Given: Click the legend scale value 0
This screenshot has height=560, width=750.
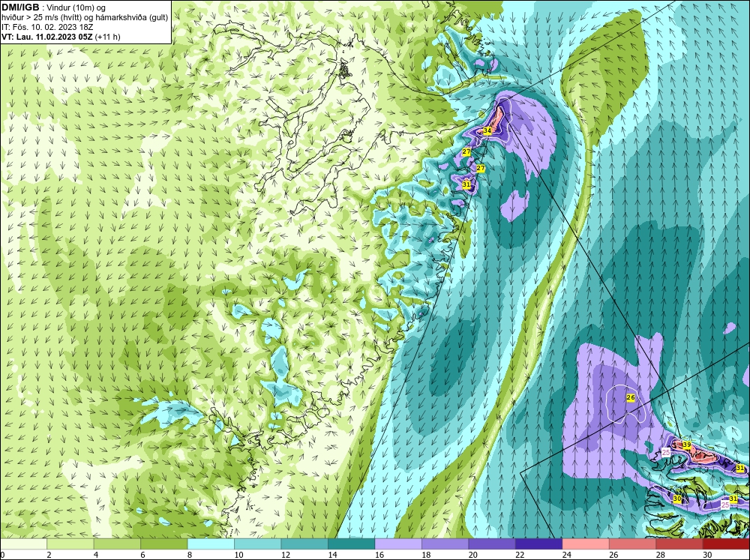Looking at the screenshot, I should tap(2, 555).
